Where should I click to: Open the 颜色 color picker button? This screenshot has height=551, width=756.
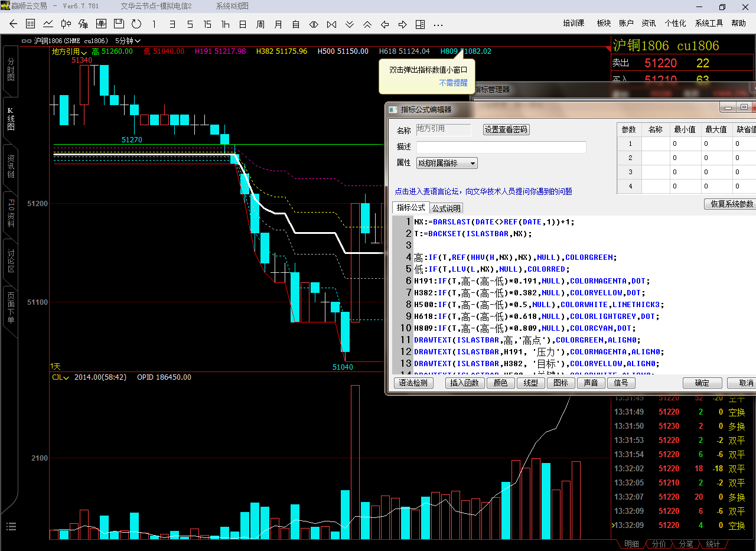click(500, 383)
